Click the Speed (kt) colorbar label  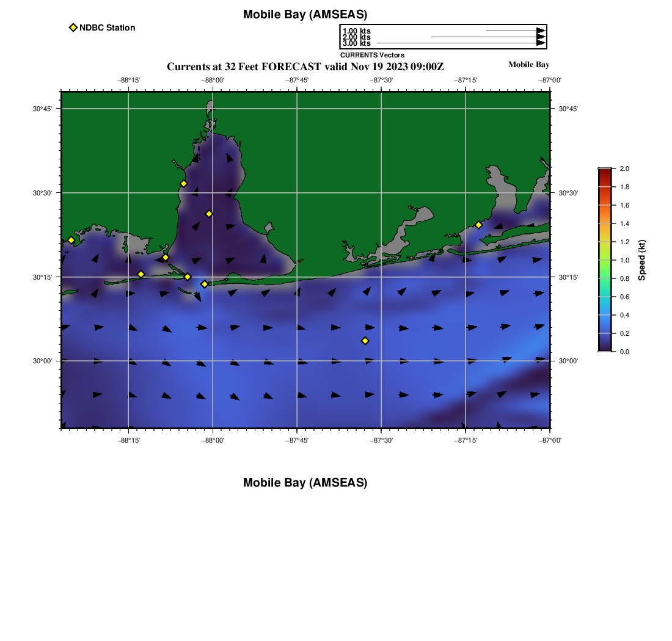click(x=641, y=260)
